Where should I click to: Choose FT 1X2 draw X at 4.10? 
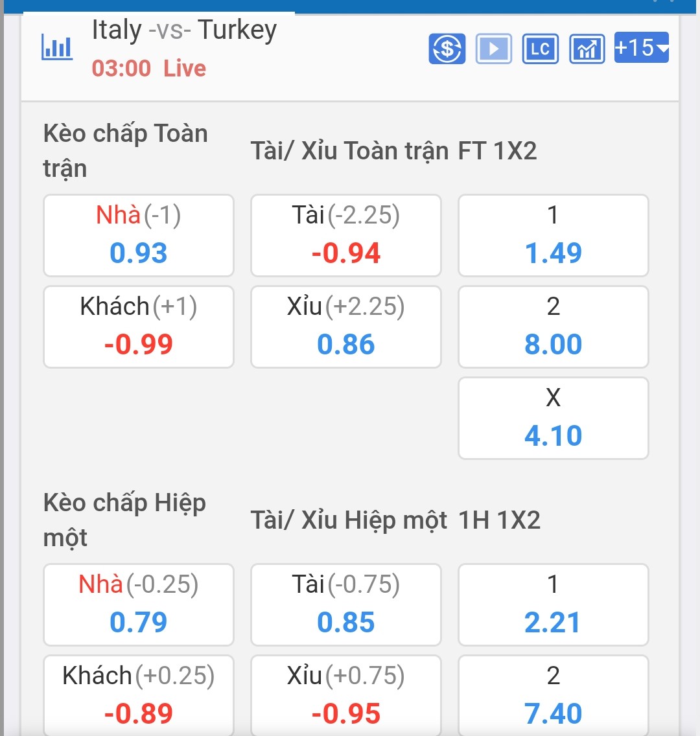(553, 418)
